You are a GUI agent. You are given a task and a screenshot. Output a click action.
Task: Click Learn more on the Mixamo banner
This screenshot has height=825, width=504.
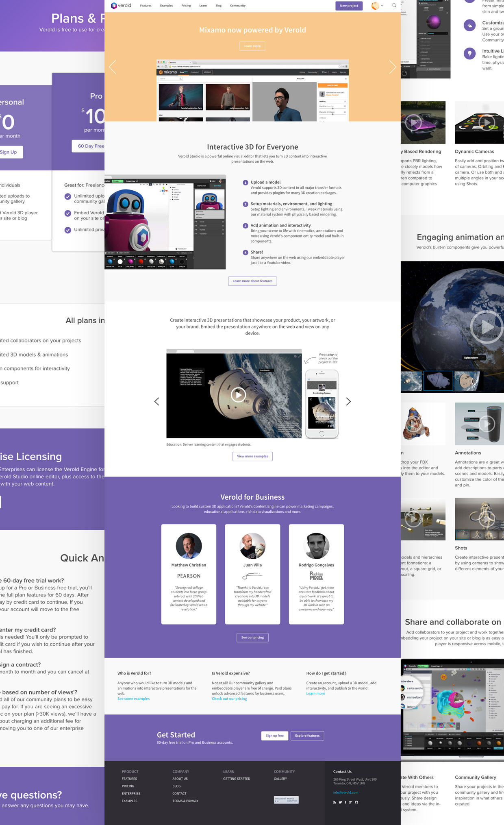point(252,46)
